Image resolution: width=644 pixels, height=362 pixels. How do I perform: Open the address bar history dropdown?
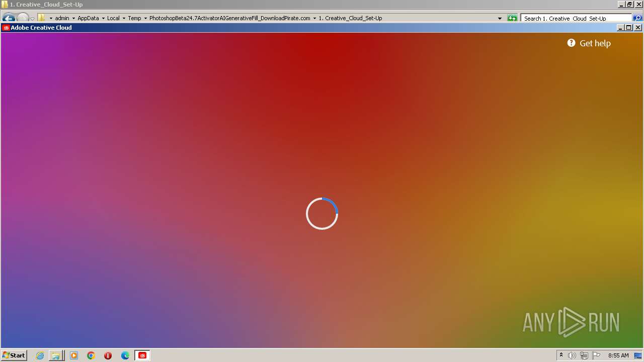pyautogui.click(x=500, y=18)
